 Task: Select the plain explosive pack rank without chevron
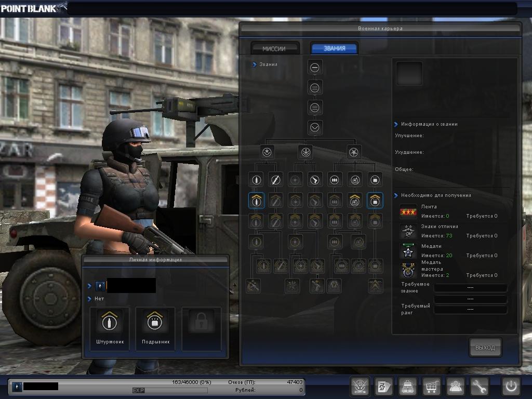pos(375,180)
